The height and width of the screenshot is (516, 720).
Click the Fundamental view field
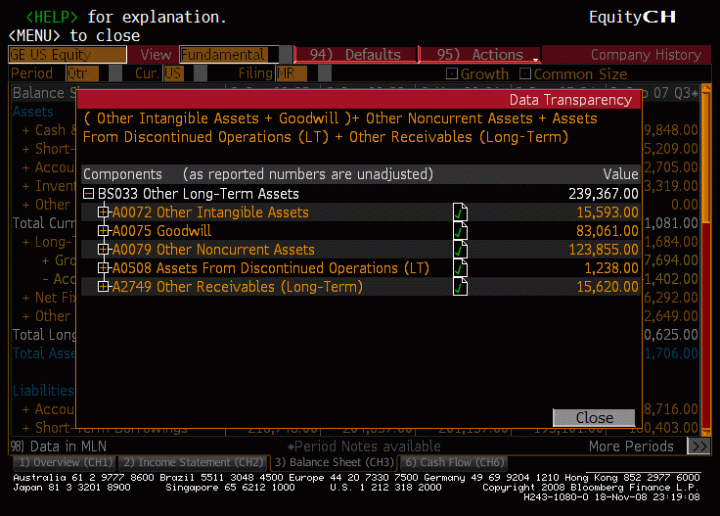pos(229,55)
